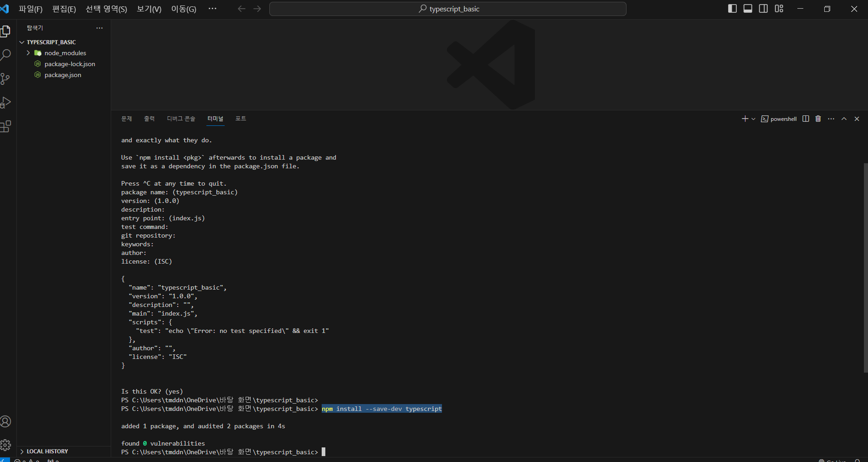Image resolution: width=868 pixels, height=462 pixels.
Task: Go forward with the right arrow
Action: [257, 9]
